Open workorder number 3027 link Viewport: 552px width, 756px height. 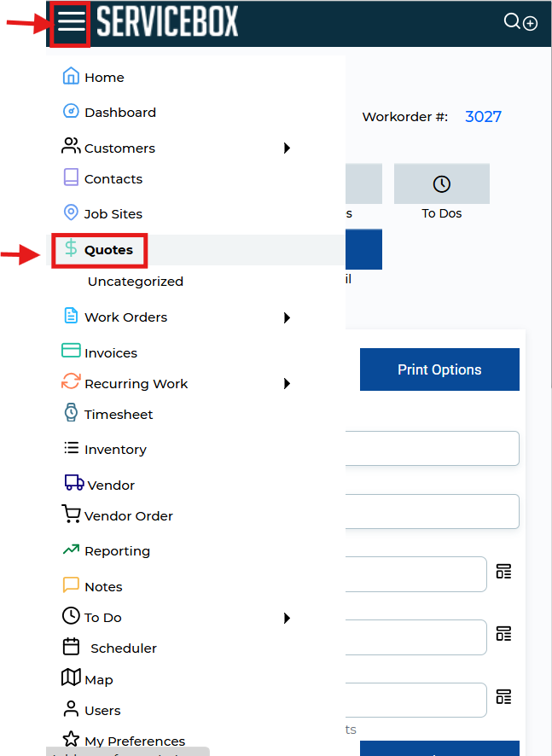coord(483,117)
